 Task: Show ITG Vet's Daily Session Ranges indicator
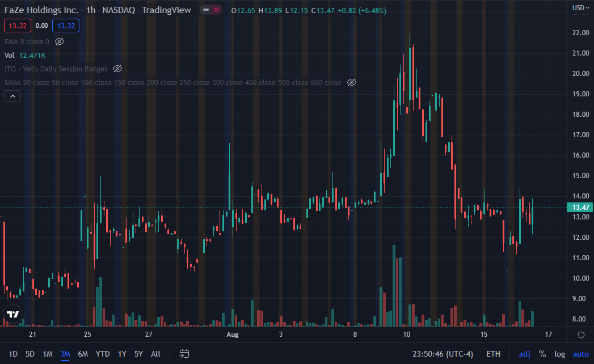(x=117, y=69)
